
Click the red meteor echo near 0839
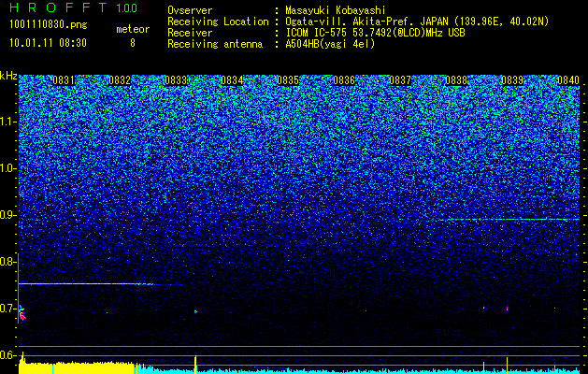tap(507, 309)
